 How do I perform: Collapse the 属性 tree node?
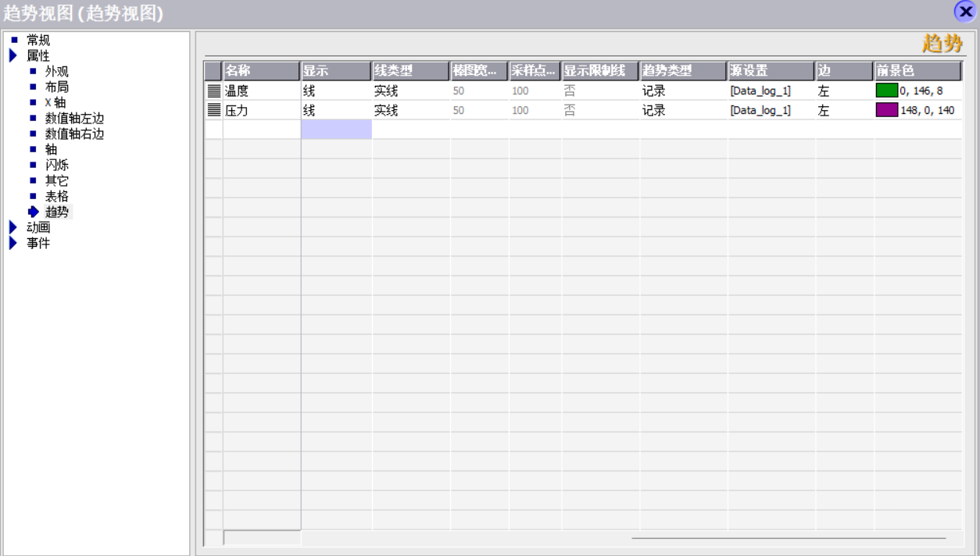13,55
